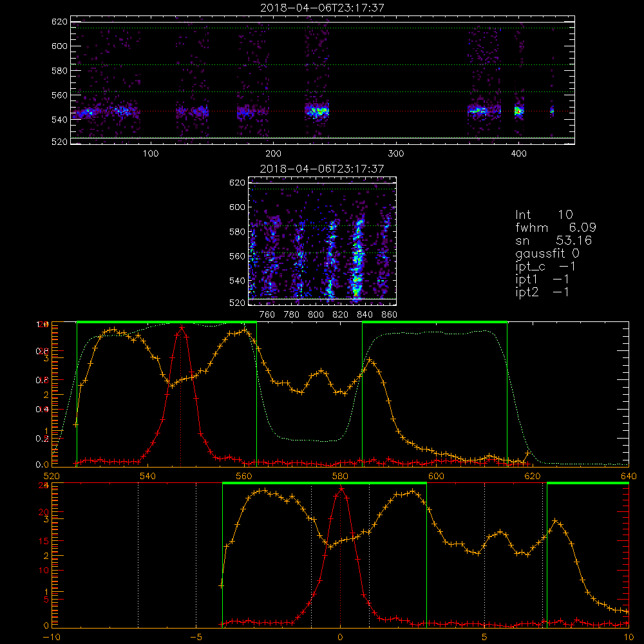The height and width of the screenshot is (644, 644).
Task: Click the red y-axis label 15 on bottom plot
Action: coord(43,541)
